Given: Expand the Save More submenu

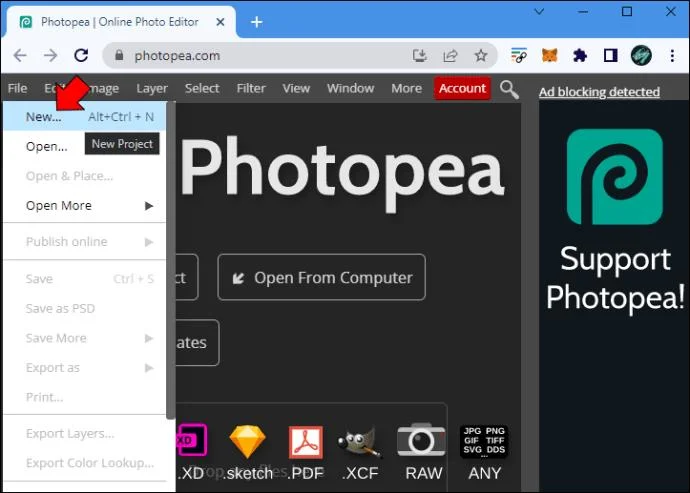Looking at the screenshot, I should tap(84, 338).
